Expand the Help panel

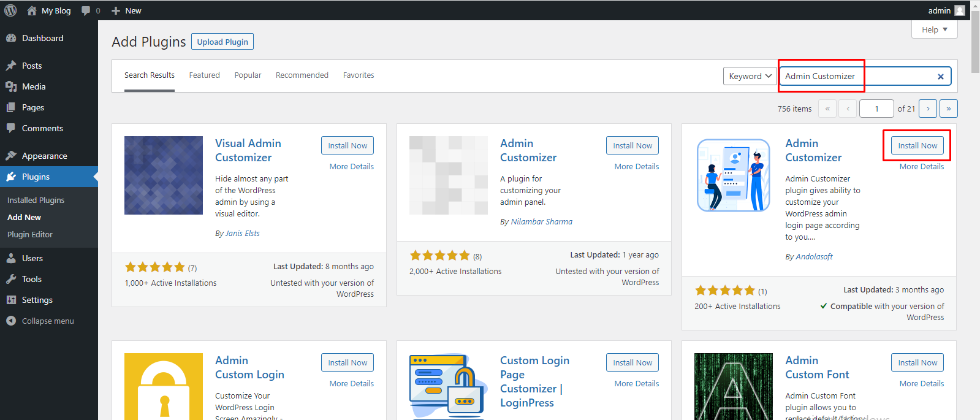point(935,29)
